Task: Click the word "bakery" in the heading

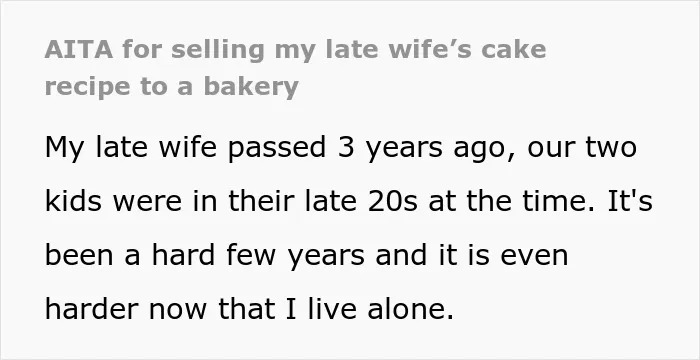Action: [x=251, y=87]
